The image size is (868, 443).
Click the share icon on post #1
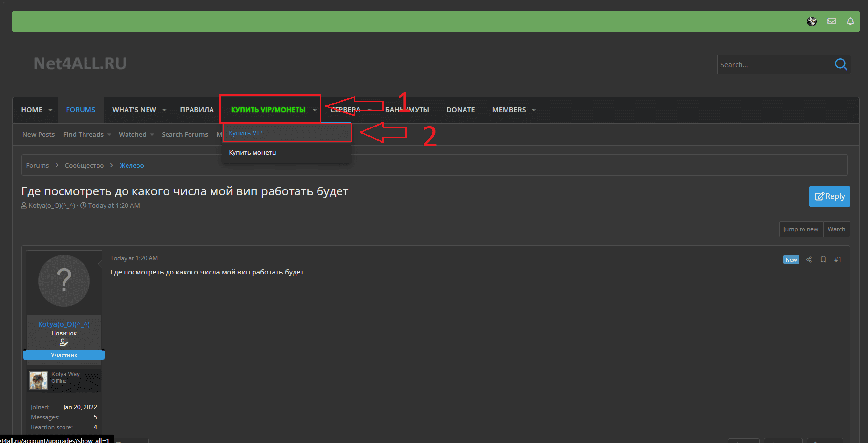click(809, 260)
